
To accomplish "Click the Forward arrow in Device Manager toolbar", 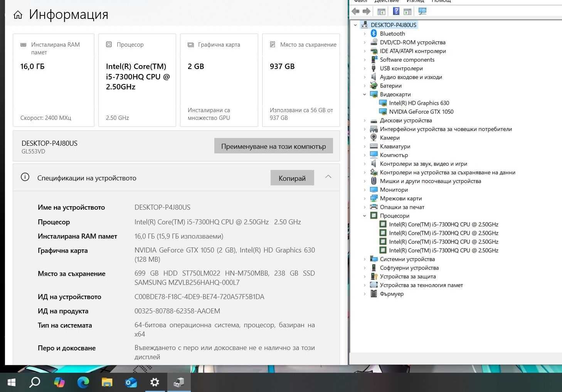I will [x=367, y=12].
